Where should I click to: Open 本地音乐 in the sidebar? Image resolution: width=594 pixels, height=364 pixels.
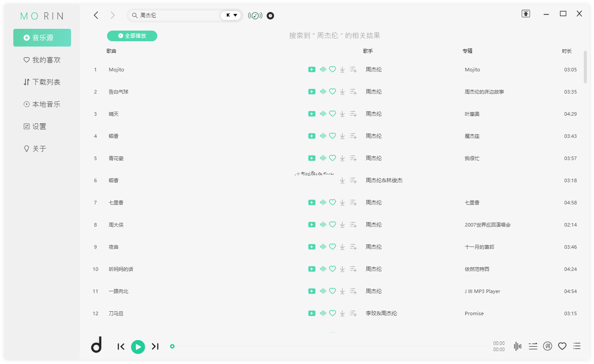click(42, 104)
